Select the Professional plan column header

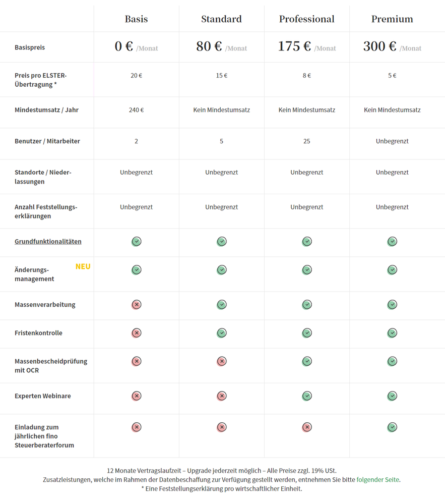[x=307, y=19]
